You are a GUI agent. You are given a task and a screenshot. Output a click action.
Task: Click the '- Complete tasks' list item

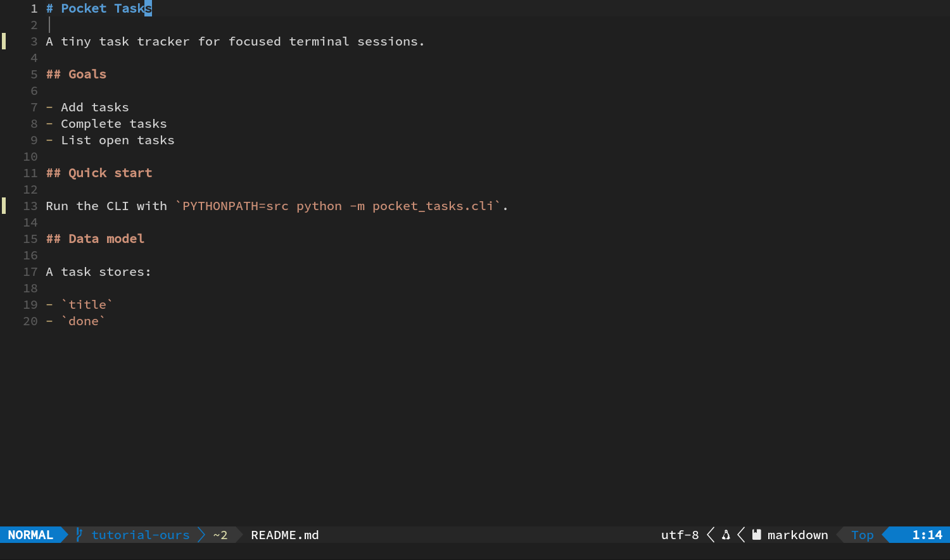(x=106, y=123)
